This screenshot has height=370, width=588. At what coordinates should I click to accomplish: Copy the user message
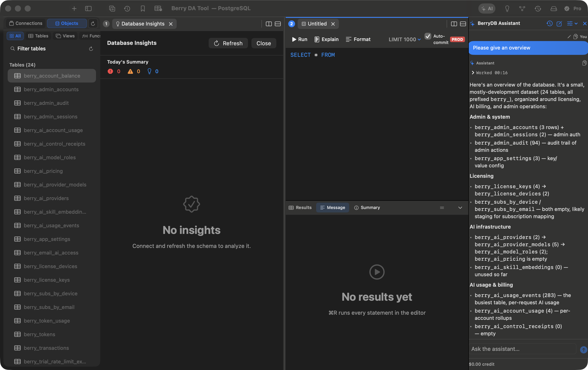[x=576, y=37]
